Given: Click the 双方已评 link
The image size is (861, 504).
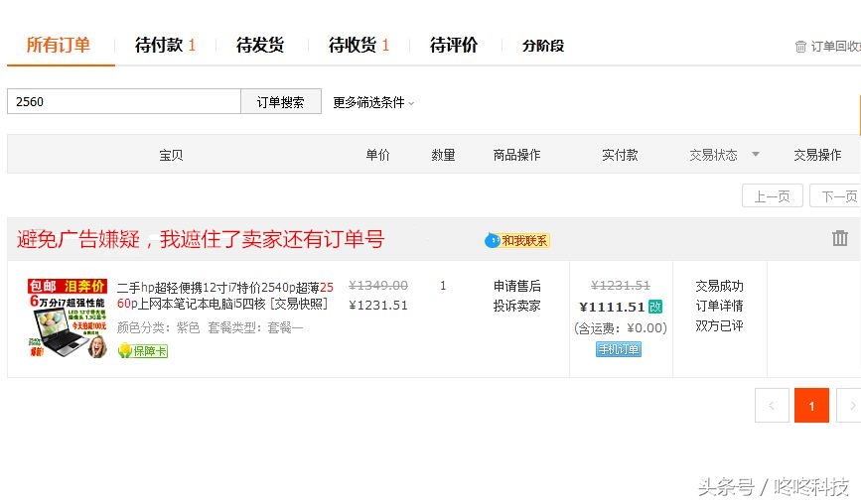Looking at the screenshot, I should pos(719,325).
